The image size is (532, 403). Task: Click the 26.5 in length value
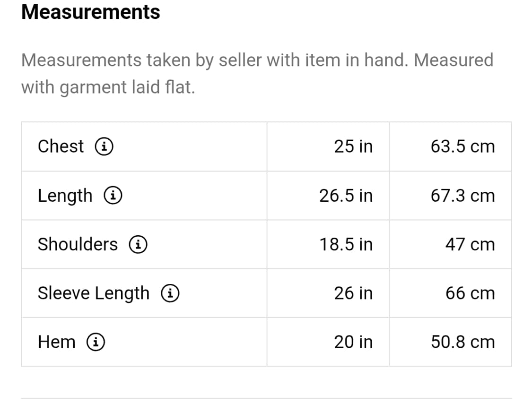(x=346, y=196)
